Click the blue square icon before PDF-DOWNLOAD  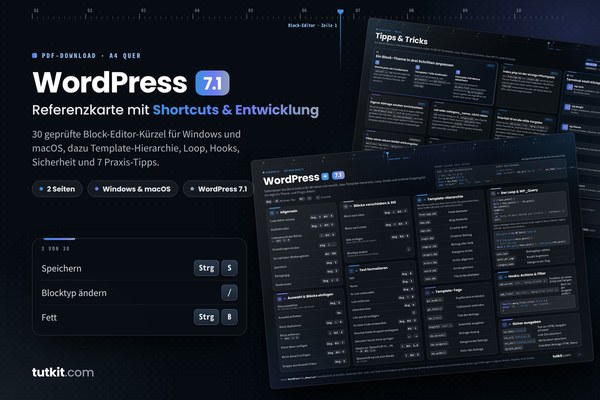[34, 56]
